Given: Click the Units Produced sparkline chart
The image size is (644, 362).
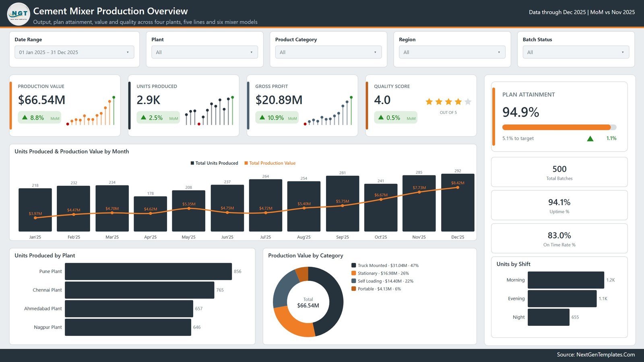Looking at the screenshot, I should [209, 111].
